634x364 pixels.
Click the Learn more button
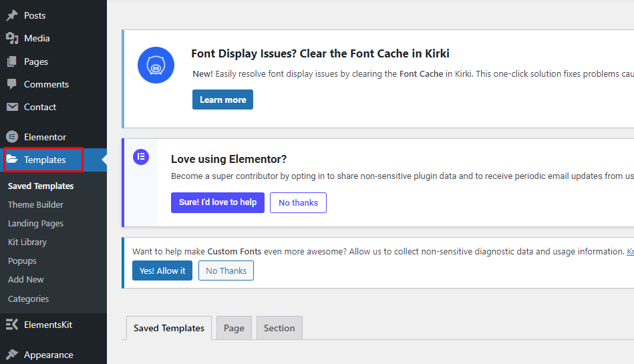(222, 100)
